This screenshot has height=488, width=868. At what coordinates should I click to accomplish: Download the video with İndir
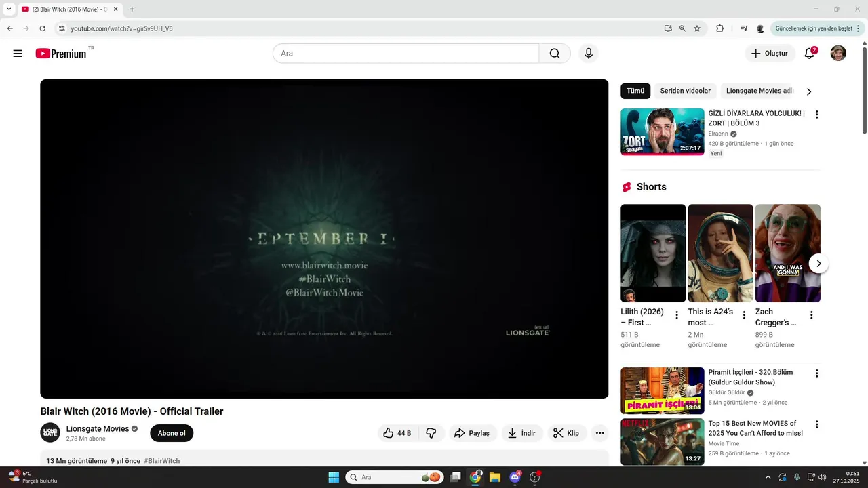coord(522,433)
